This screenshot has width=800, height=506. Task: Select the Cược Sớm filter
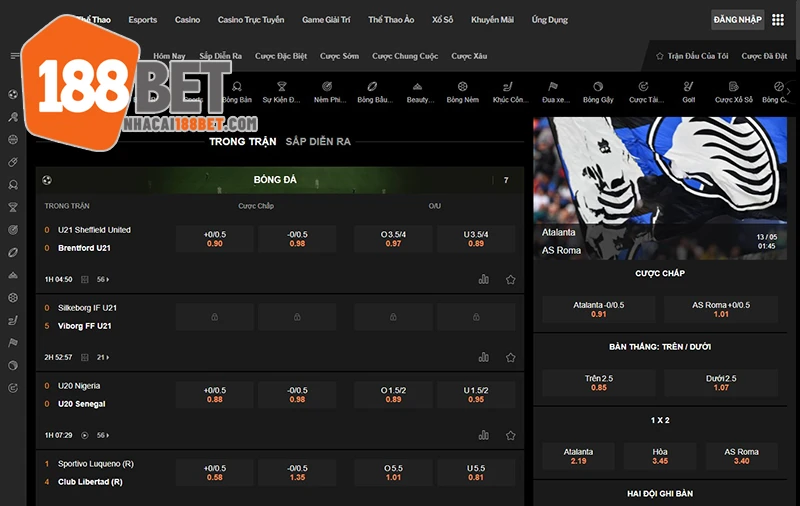pyautogui.click(x=339, y=56)
